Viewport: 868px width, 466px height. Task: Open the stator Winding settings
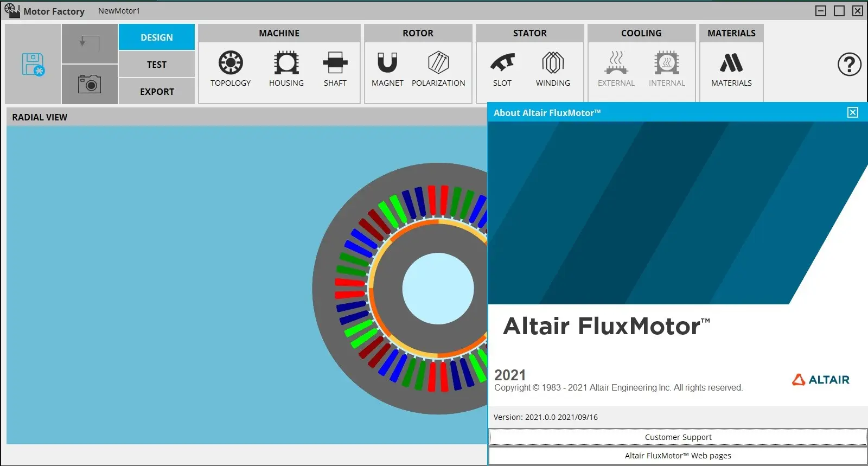[553, 69]
